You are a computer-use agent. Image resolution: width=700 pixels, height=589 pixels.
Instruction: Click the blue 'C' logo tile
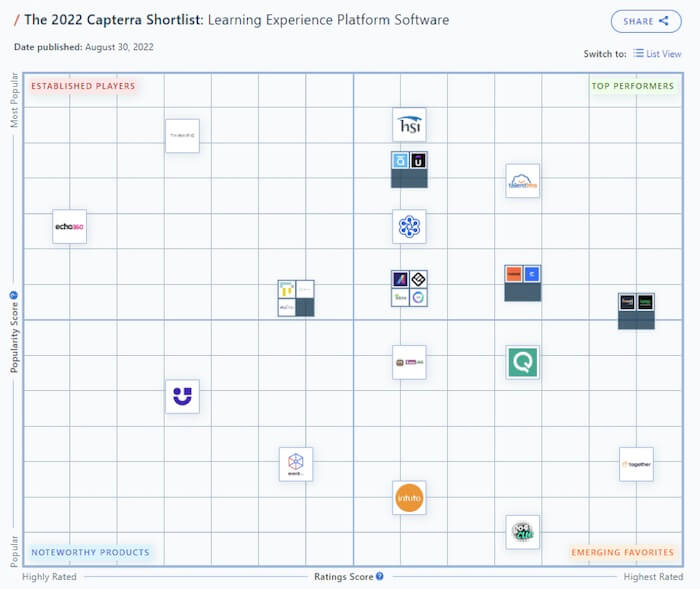pos(532,274)
